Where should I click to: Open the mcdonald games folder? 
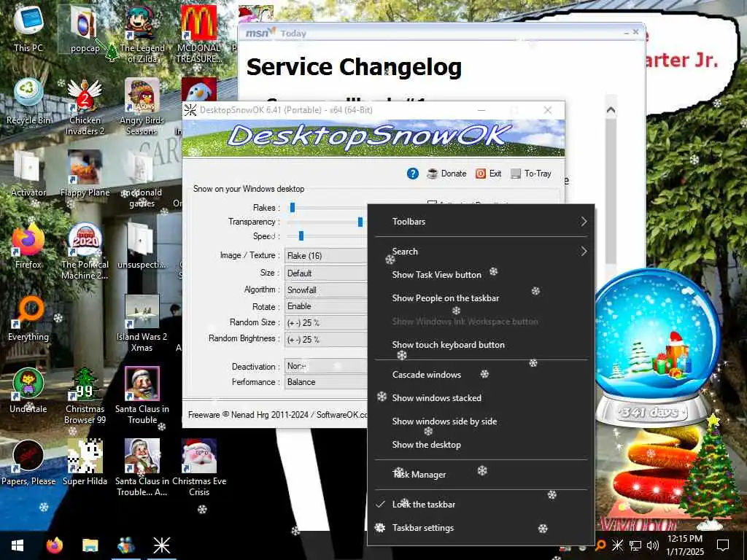(x=142, y=179)
